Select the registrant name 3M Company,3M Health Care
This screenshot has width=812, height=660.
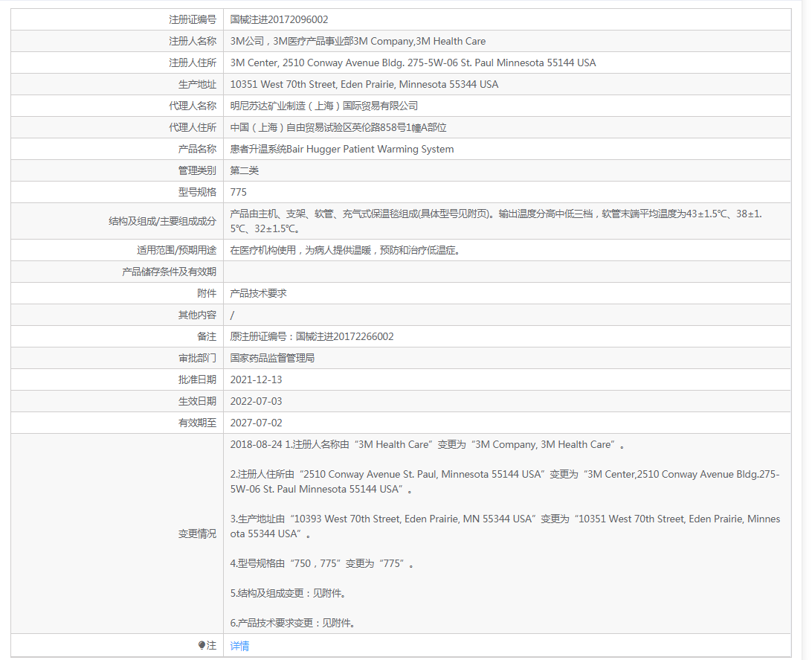tap(419, 42)
